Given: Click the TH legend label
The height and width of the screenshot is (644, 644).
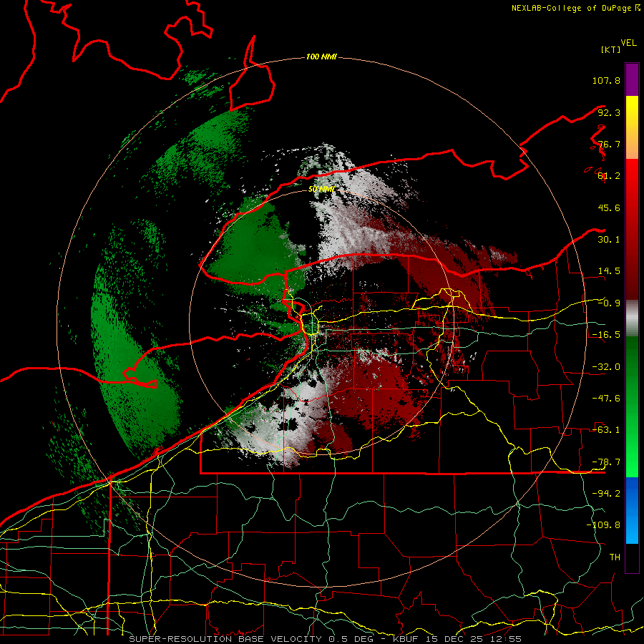Looking at the screenshot, I should (615, 557).
